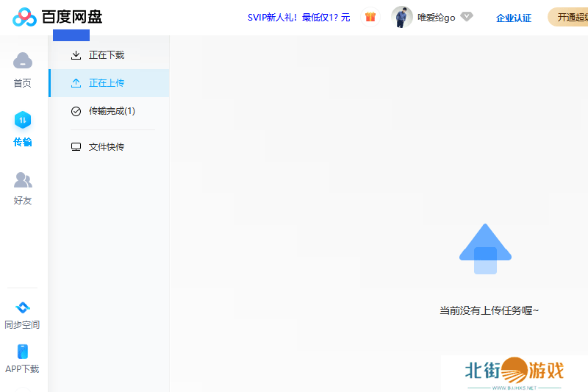Open the 首页 home cloud icon
Image resolution: width=588 pixels, height=392 pixels.
pos(23,61)
